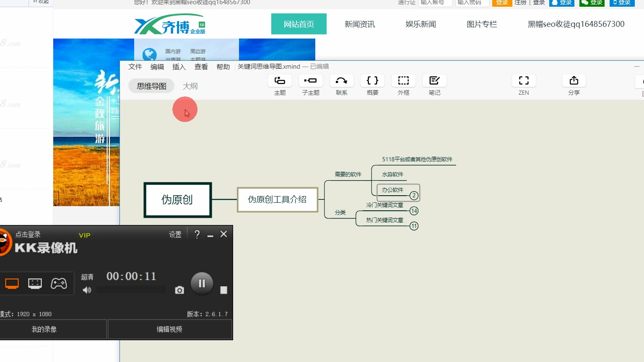Switch to the 思维导图 view tab
644x362 pixels.
tap(151, 86)
